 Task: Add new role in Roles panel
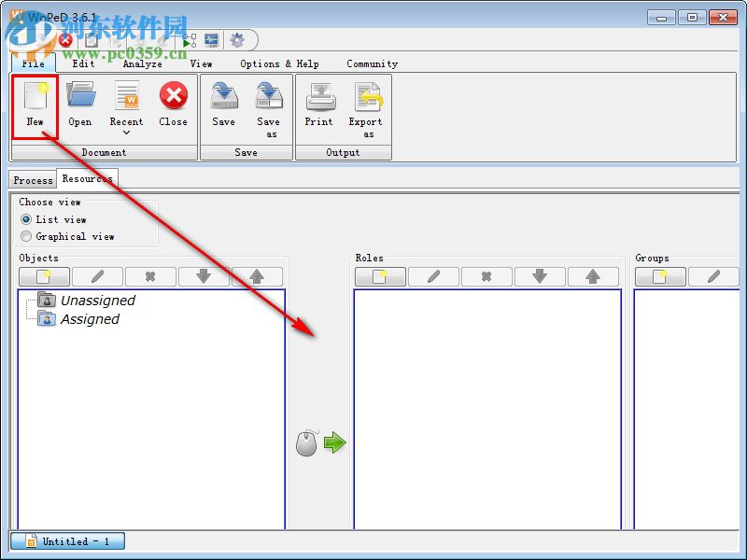[380, 276]
